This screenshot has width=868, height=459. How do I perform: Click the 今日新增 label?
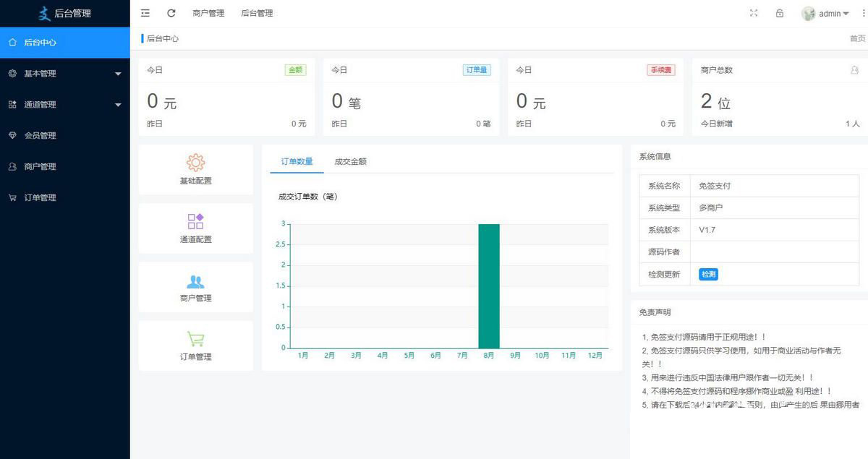pos(716,124)
